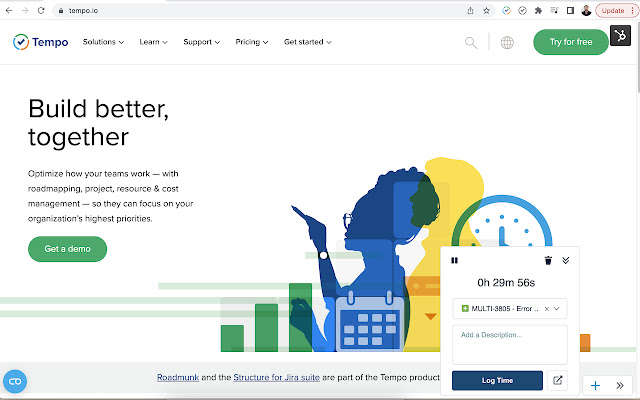Viewport: 640px width, 400px height.
Task: Clear the MULTI-3805 issue selection
Action: click(x=547, y=309)
